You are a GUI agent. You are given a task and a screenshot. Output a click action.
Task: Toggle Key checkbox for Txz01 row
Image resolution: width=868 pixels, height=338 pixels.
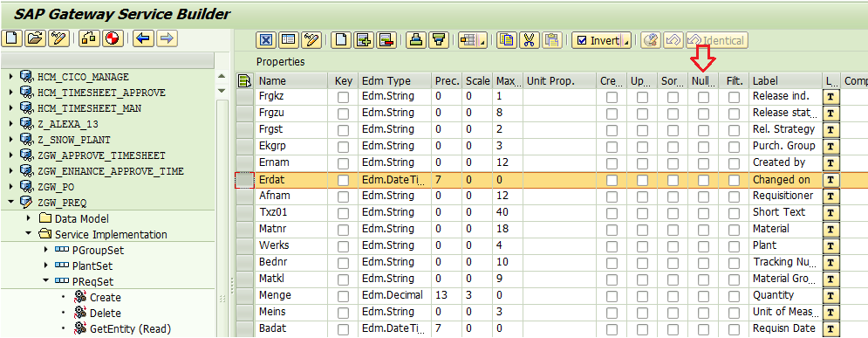[343, 213]
